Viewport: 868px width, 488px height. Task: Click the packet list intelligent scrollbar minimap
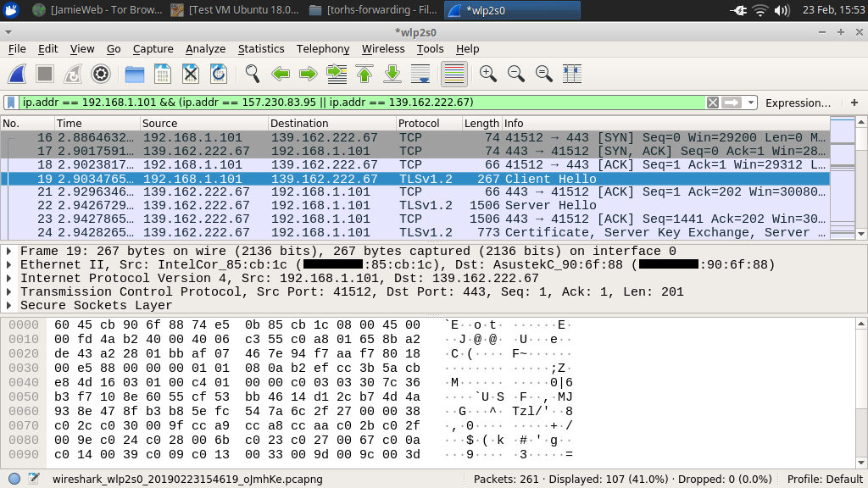point(843,178)
